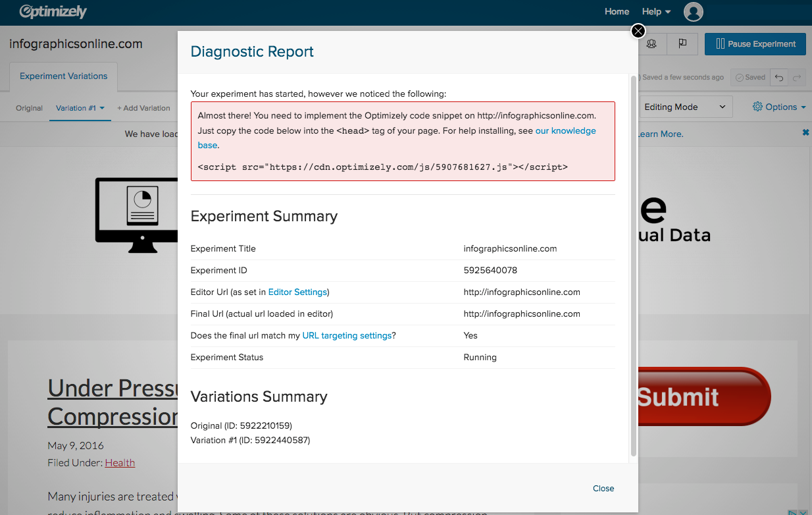812x515 pixels.
Task: Click Home in the top navigation
Action: coord(617,11)
